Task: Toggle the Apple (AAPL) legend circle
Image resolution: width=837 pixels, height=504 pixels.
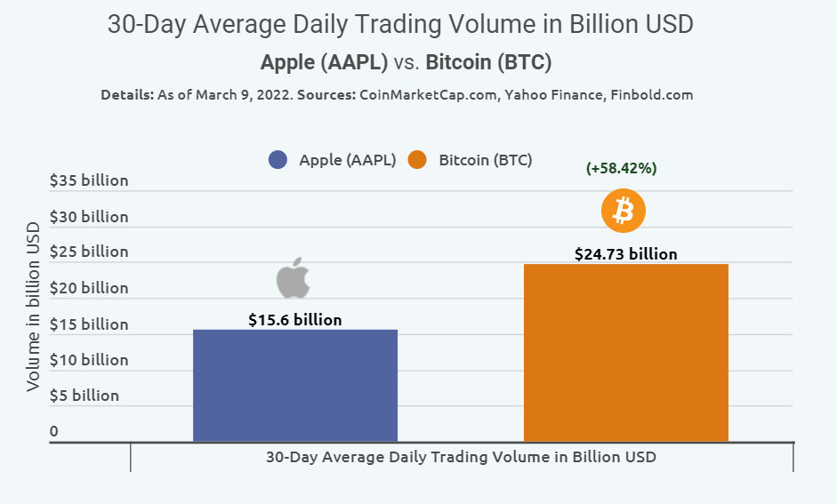Action: 278,160
